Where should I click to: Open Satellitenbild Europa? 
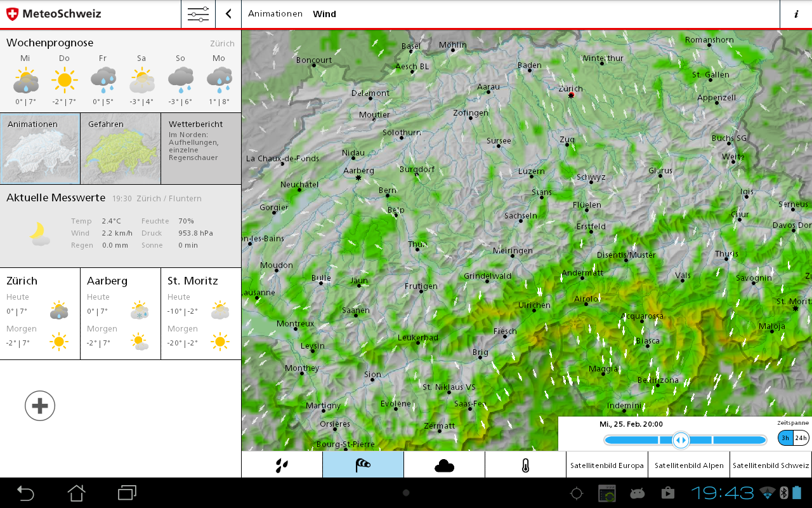click(607, 465)
